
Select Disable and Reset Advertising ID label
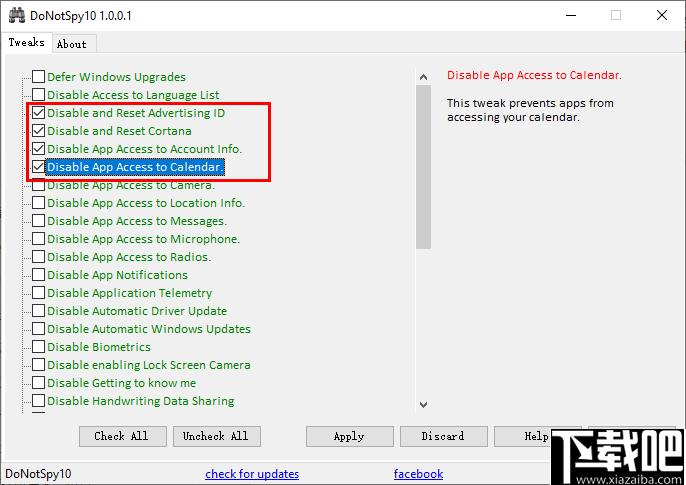136,113
